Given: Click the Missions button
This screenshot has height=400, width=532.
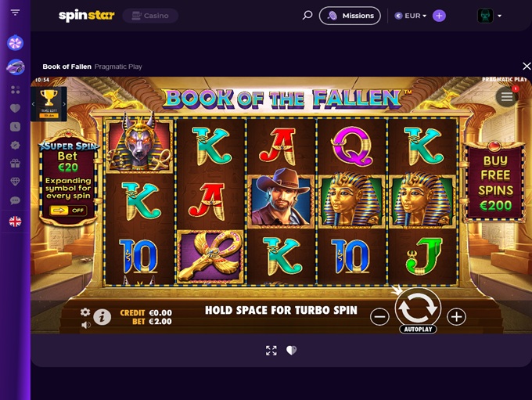Looking at the screenshot, I should click(x=350, y=16).
